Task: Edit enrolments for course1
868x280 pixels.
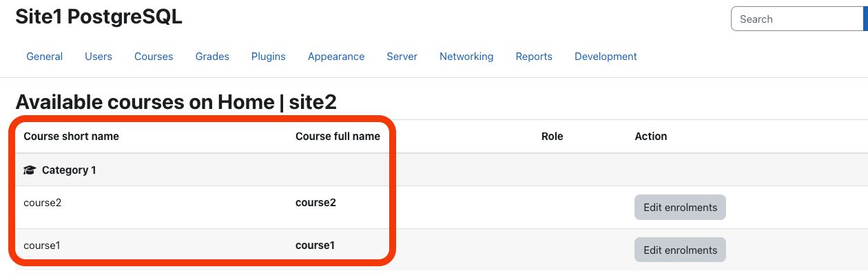Action: pyautogui.click(x=680, y=250)
